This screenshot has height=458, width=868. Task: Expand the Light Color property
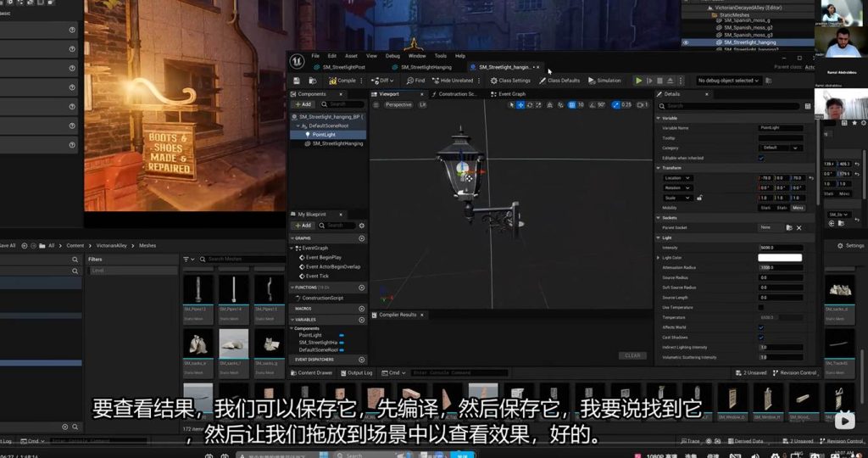(x=659, y=258)
